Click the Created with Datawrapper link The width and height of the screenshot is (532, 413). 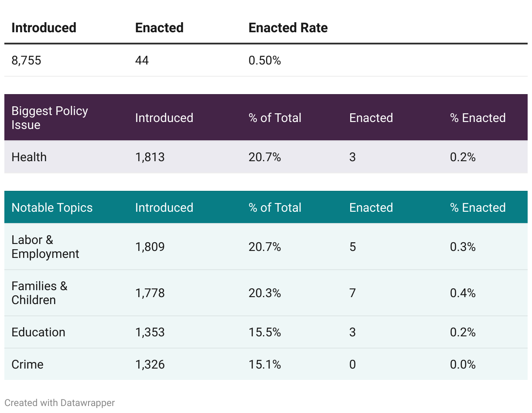pos(60,403)
